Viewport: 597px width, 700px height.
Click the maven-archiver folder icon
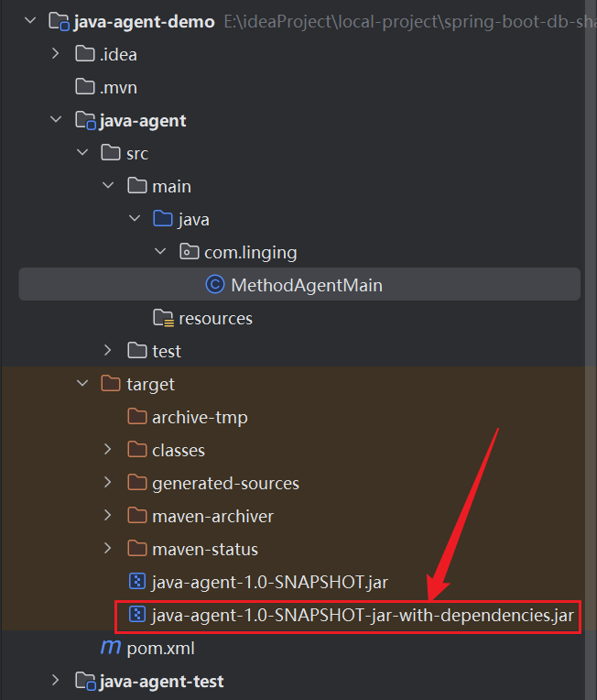[x=137, y=516]
